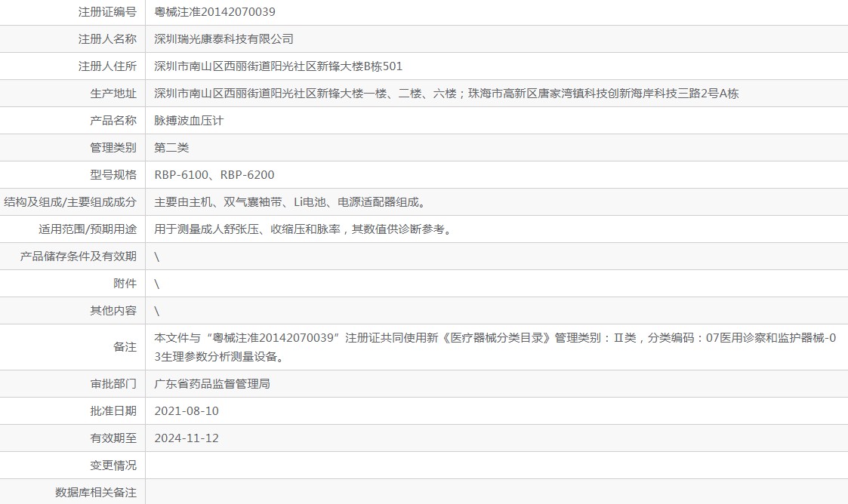Image resolution: width=848 pixels, height=504 pixels.
Task: Click the label 结构及组成/主要组成成分
Action: pyautogui.click(x=70, y=202)
